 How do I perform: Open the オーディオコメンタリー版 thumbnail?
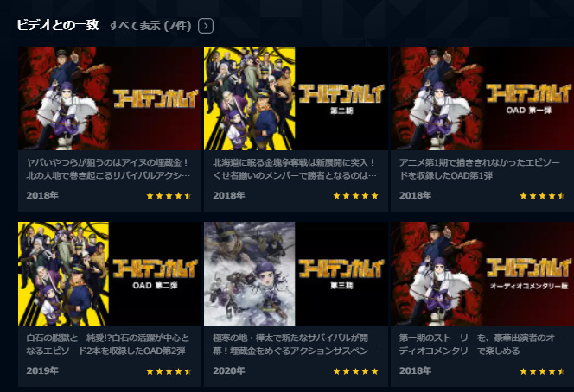[x=482, y=274]
